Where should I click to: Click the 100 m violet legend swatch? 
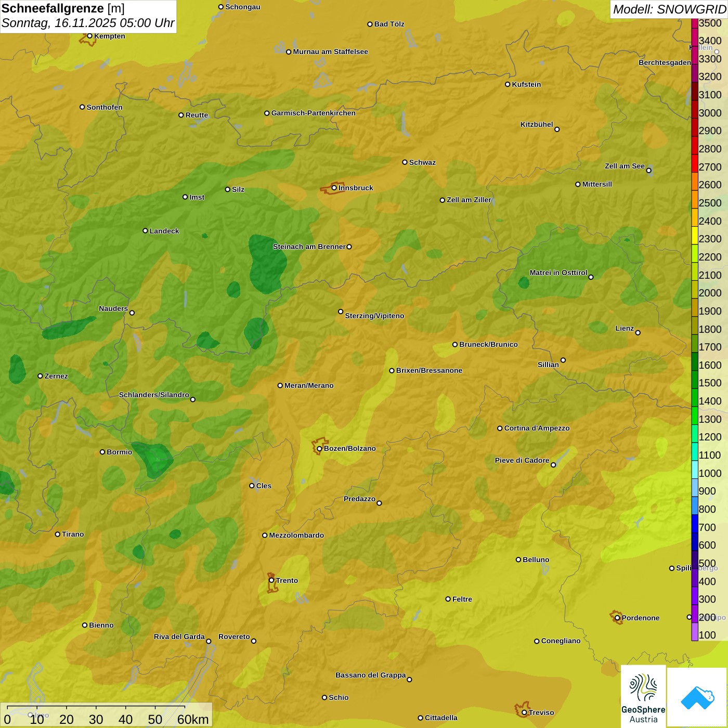pyautogui.click(x=695, y=632)
